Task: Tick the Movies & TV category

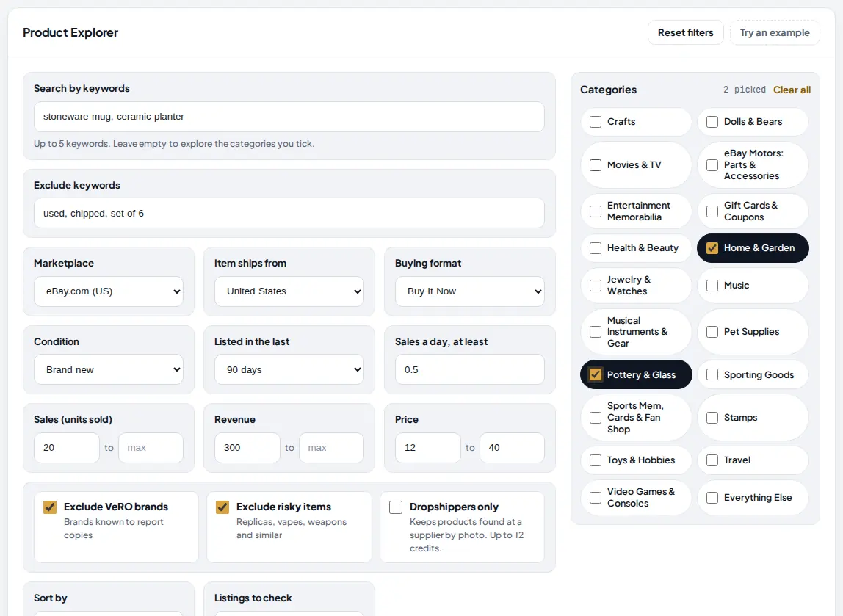Action: tap(596, 165)
